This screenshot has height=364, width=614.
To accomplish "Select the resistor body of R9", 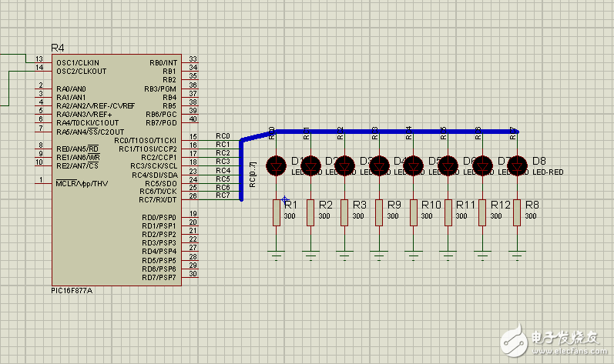I will [379, 212].
